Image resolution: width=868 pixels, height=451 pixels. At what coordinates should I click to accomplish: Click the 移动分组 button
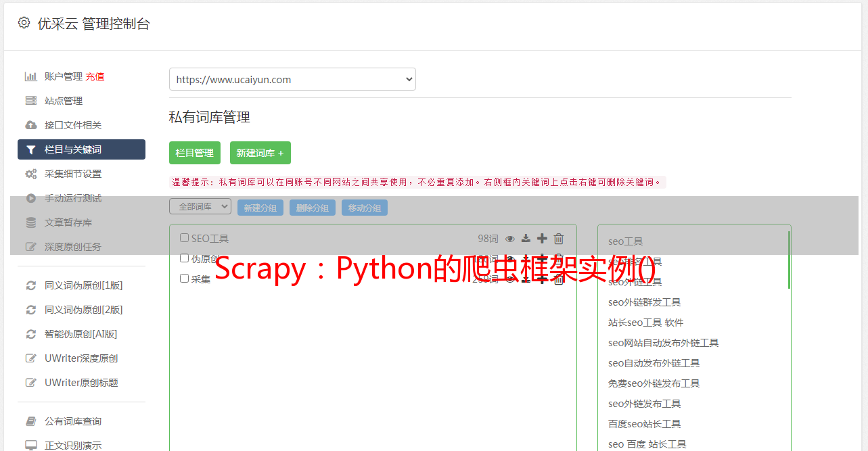point(365,208)
